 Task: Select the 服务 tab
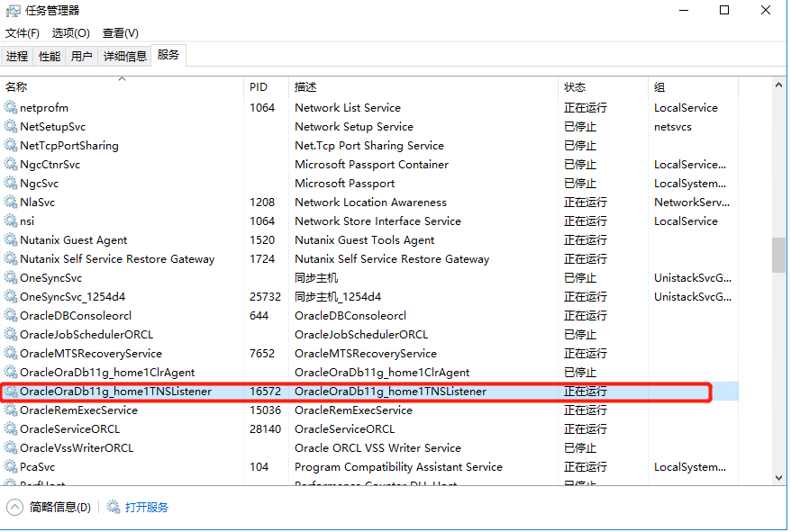pos(168,55)
